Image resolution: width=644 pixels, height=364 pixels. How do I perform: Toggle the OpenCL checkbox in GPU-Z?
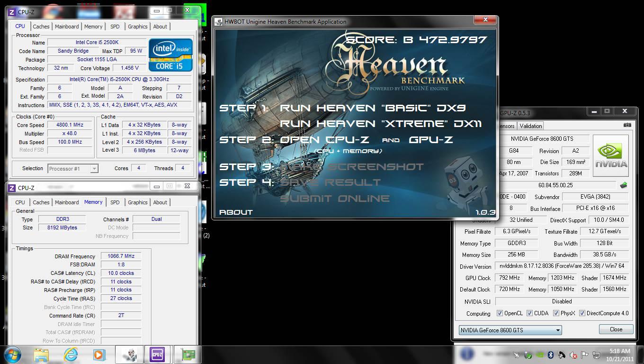coord(500,313)
